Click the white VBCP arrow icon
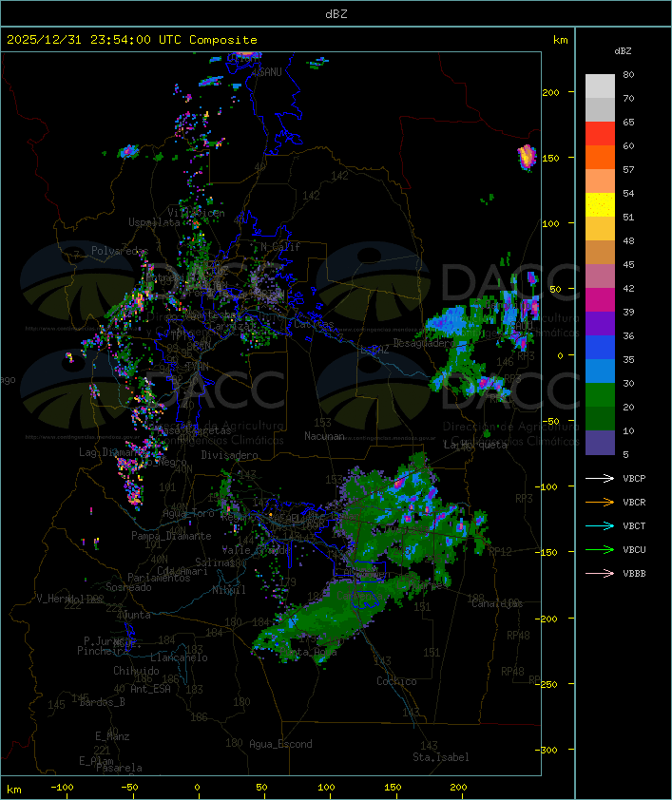Viewport: 672px width, 800px height. tap(600, 478)
